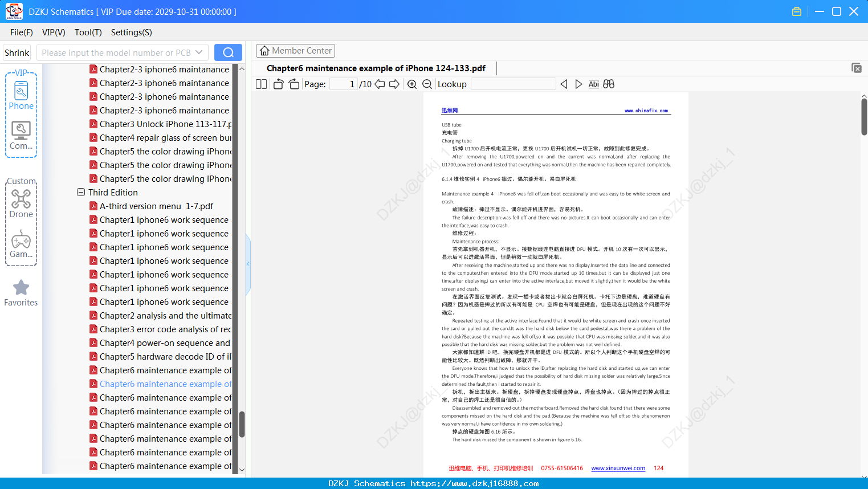Image resolution: width=868 pixels, height=489 pixels.
Task: Collapse the left panel with the divider handle
Action: click(248, 264)
